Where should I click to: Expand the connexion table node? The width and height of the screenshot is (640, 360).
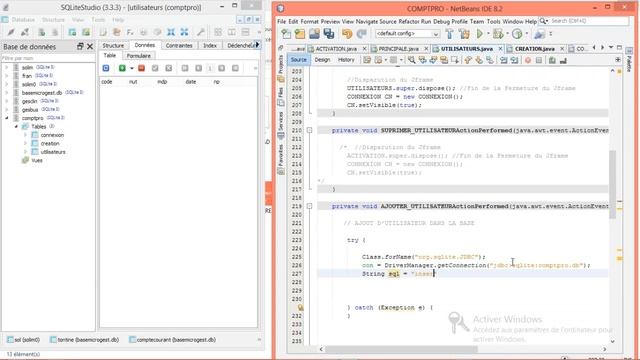[x=26, y=135]
